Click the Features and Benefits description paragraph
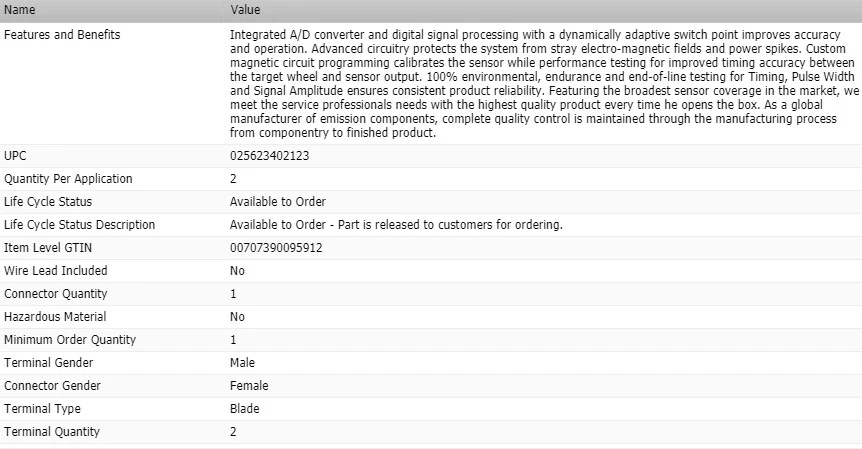 coord(540,84)
